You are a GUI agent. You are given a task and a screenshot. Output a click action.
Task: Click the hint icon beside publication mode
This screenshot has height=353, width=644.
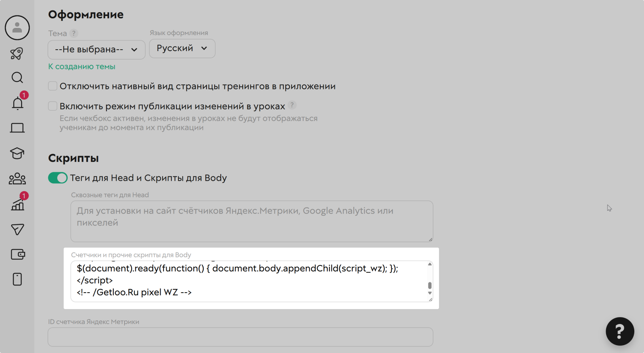(292, 105)
